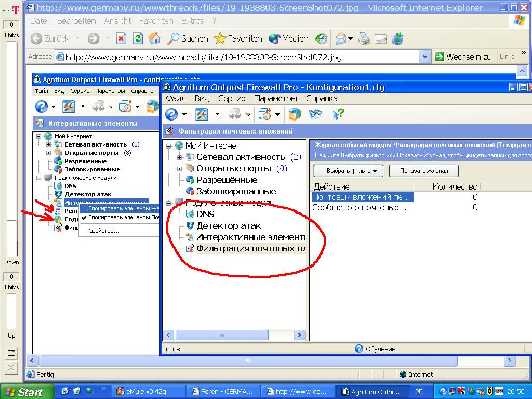Open dropdown arrow next to front Outpost help icon
The width and height of the screenshot is (532, 399).
point(184,115)
